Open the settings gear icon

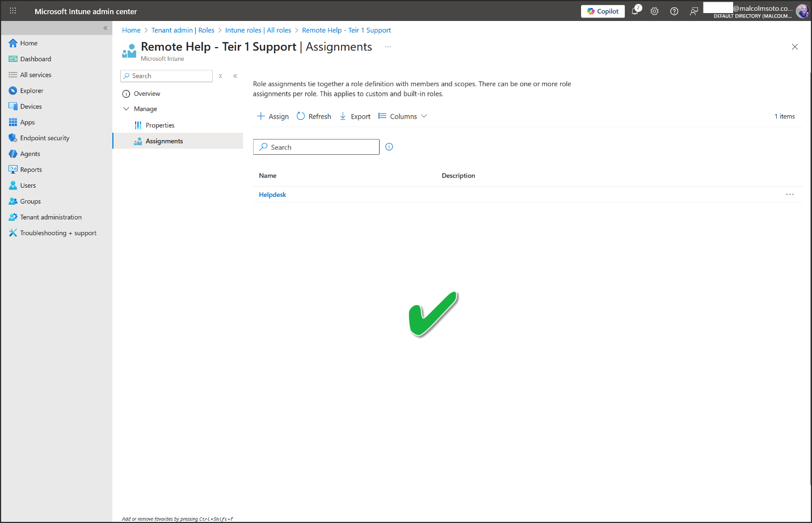(654, 11)
